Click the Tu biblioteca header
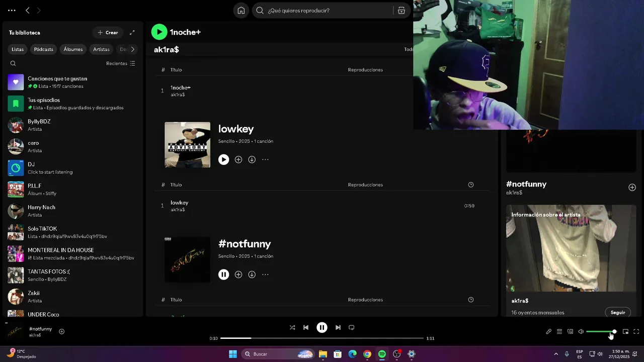The height and width of the screenshot is (362, 644). tap(25, 33)
